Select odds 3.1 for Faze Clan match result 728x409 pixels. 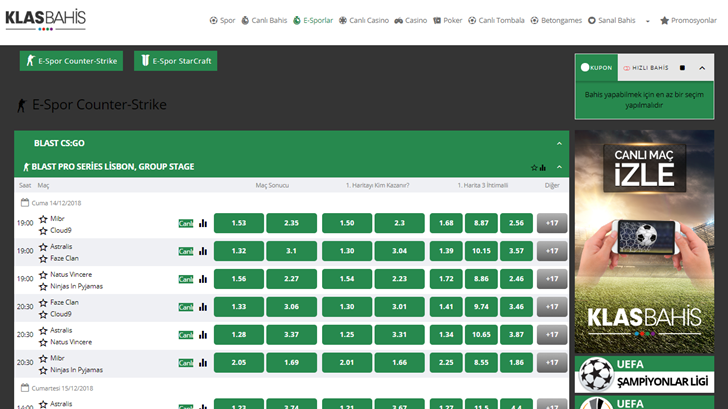coord(292,251)
